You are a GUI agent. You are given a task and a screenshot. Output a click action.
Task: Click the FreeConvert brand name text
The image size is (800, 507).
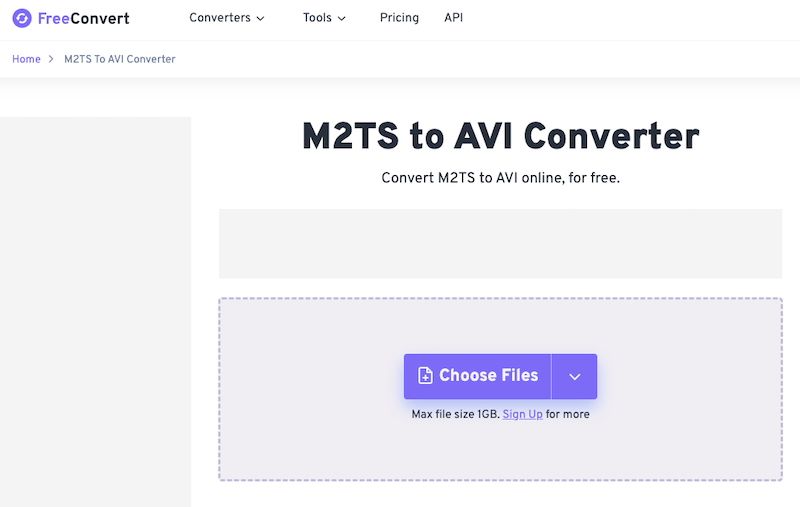click(84, 18)
